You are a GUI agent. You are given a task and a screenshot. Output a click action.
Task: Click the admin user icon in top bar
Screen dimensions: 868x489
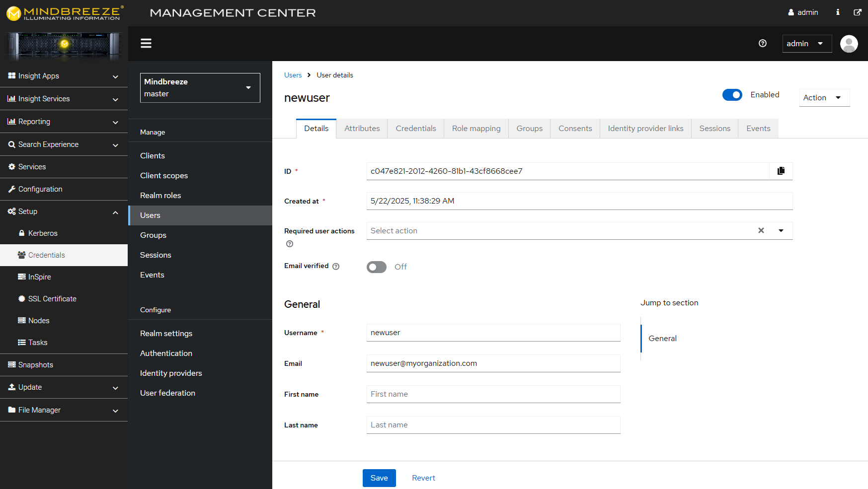pyautogui.click(x=791, y=12)
